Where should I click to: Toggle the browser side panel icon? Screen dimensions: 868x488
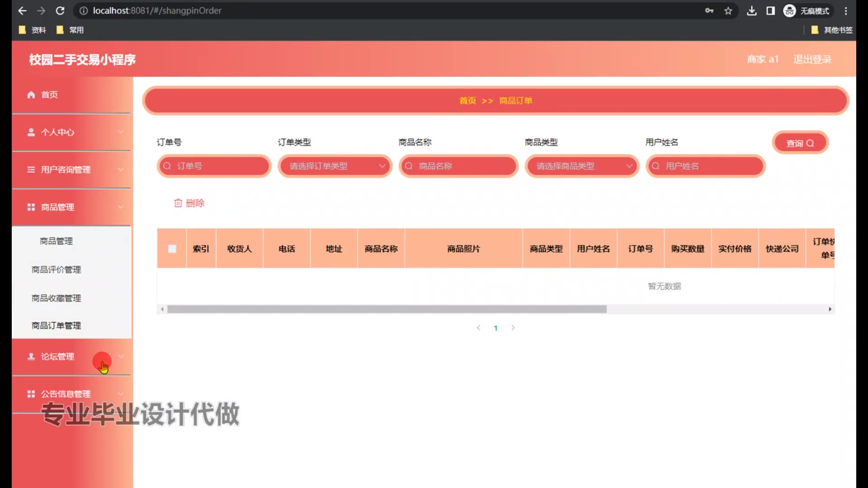pos(771,10)
